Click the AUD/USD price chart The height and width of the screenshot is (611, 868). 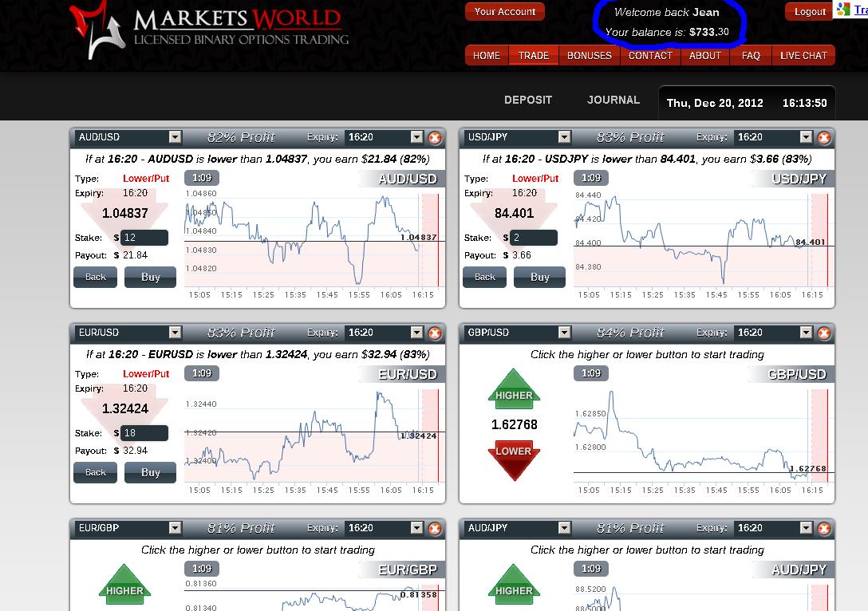click(314, 239)
